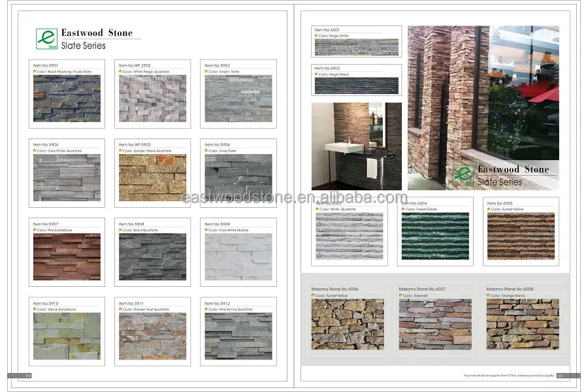Click the Eastwood Stone logo at top left
Viewport: 588px width, 392px height.
(x=47, y=39)
